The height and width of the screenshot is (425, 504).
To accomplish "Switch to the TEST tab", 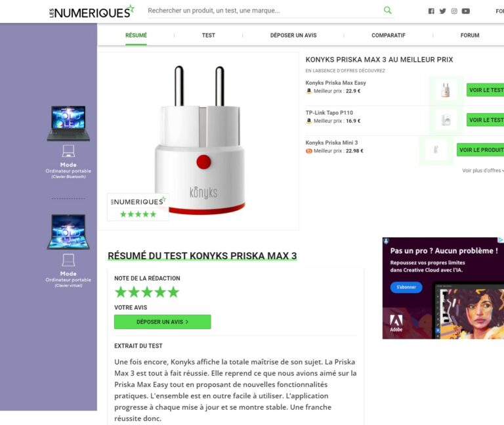I will pyautogui.click(x=208, y=35).
